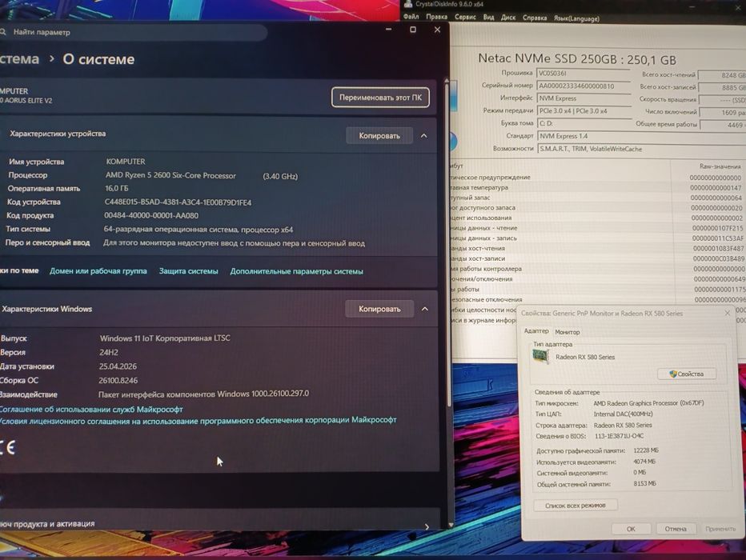This screenshot has height=560, width=746.
Task: Open Защита системы link
Action: [188, 271]
